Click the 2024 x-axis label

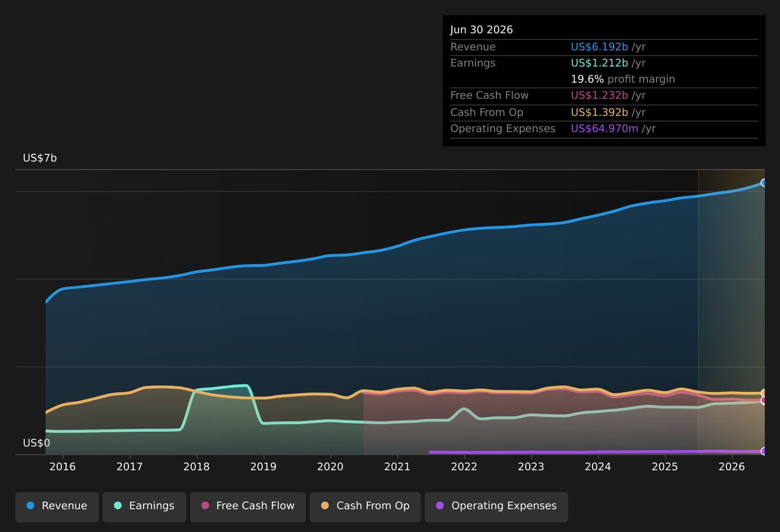[x=598, y=467]
